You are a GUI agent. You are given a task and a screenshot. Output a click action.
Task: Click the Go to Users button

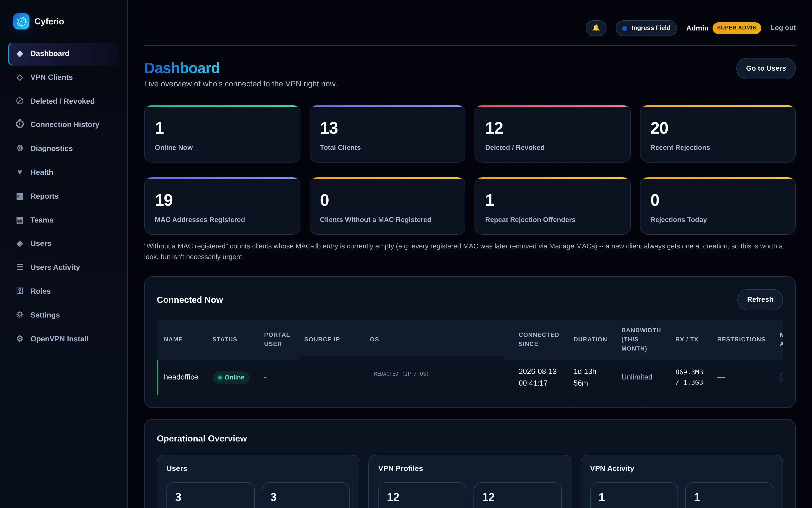[766, 69]
